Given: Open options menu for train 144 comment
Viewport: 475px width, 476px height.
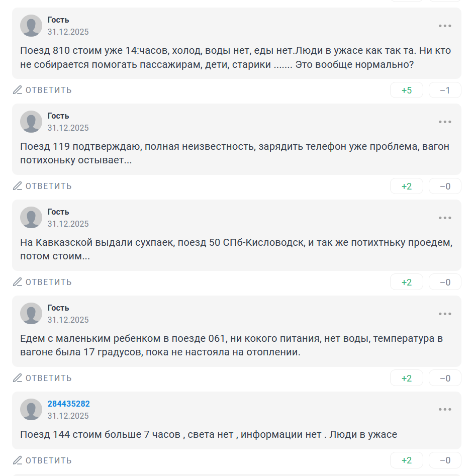Looking at the screenshot, I should [x=445, y=410].
